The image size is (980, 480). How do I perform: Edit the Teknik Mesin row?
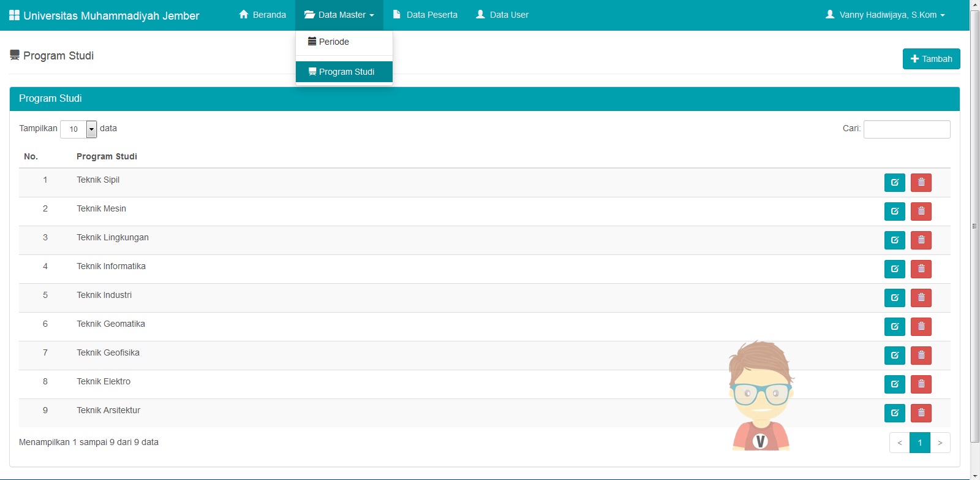894,211
